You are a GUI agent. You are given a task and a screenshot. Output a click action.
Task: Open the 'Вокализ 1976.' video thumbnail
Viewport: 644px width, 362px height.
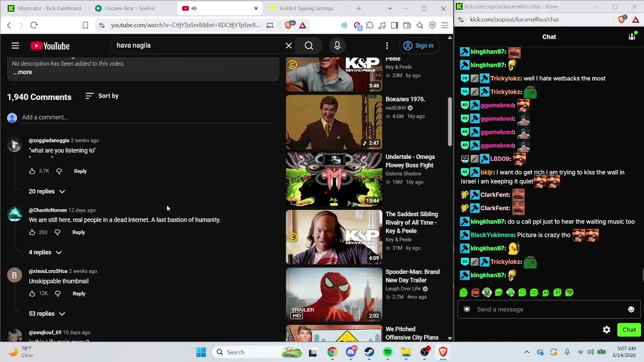click(334, 122)
